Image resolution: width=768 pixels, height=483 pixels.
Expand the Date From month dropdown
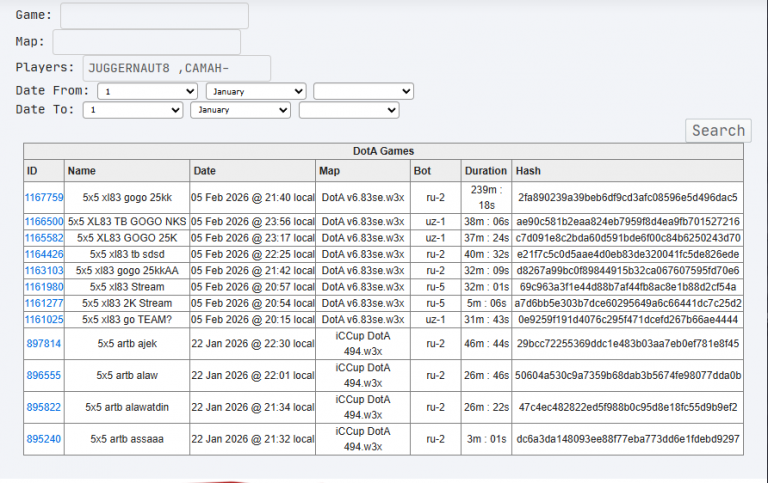coord(256,91)
